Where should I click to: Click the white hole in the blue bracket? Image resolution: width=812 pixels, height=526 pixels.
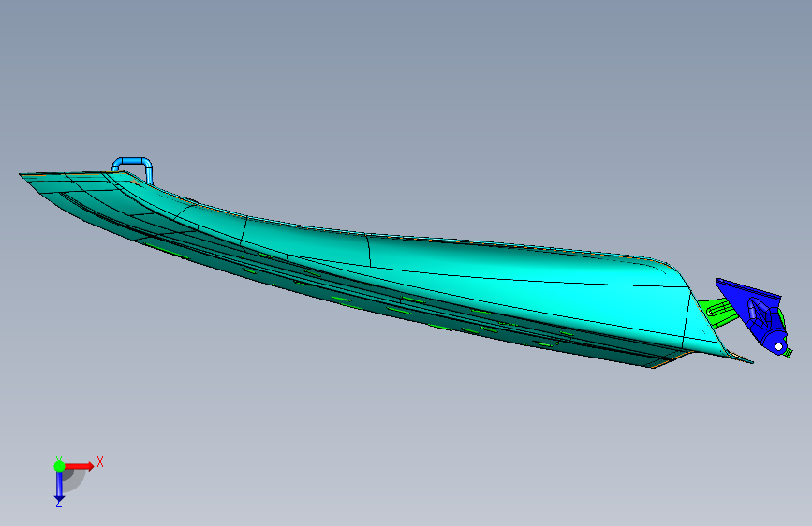click(778, 347)
